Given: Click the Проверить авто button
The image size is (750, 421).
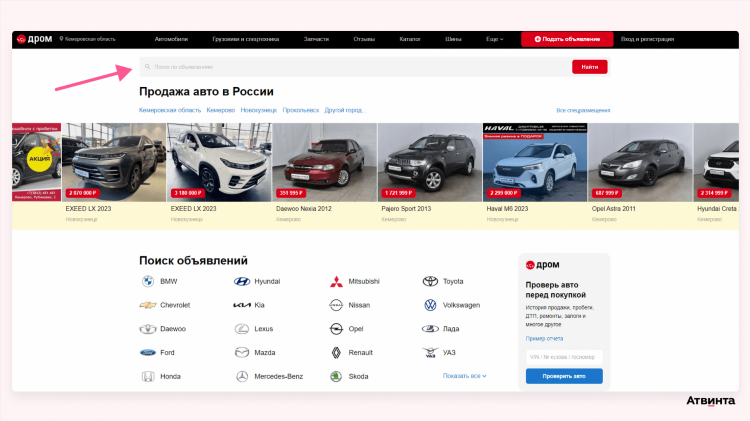Looking at the screenshot, I should [564, 376].
